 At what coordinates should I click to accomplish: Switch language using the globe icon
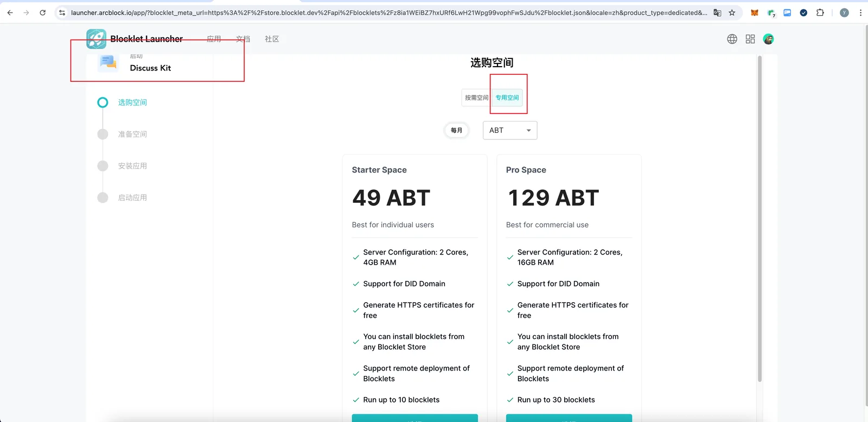[x=732, y=39]
